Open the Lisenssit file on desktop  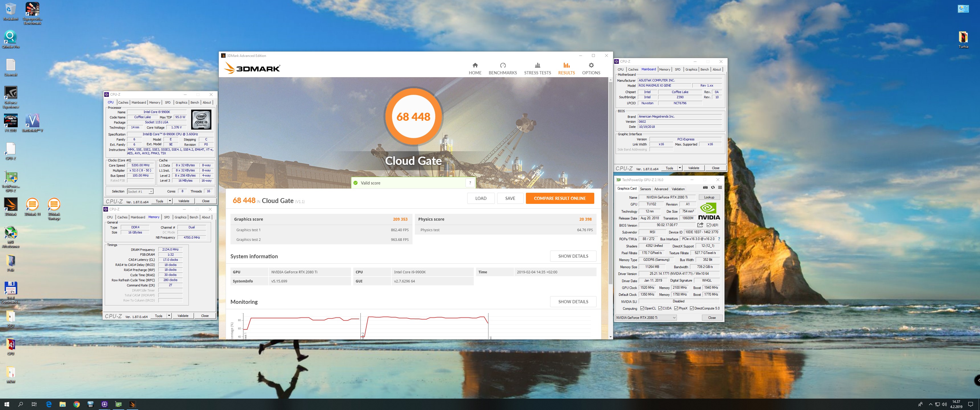(11, 67)
